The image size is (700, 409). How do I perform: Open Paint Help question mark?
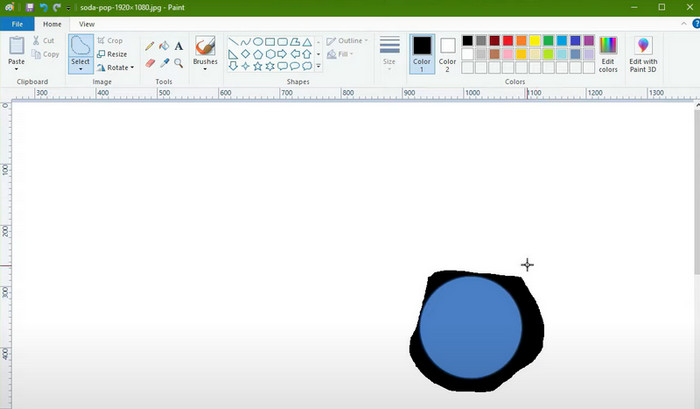click(696, 24)
